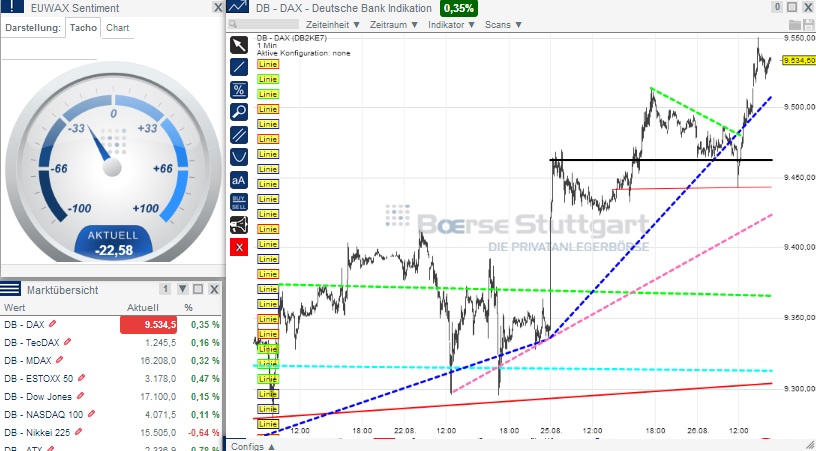Open the Zeitraum dropdown

point(394,24)
